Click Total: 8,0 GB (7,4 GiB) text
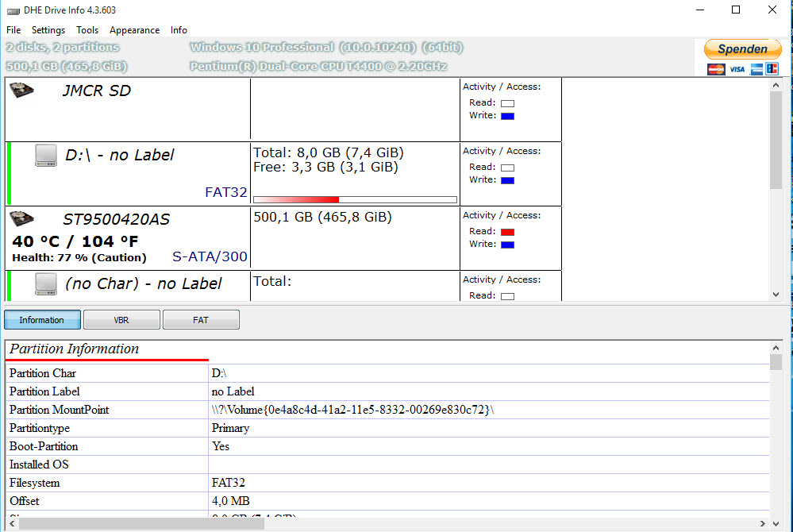Screen dimensions: 793x532 click(328, 152)
